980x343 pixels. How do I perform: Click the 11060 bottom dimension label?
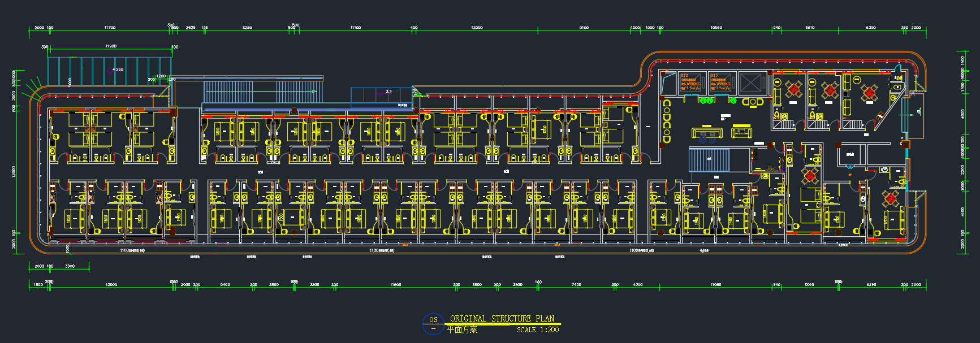[715, 284]
